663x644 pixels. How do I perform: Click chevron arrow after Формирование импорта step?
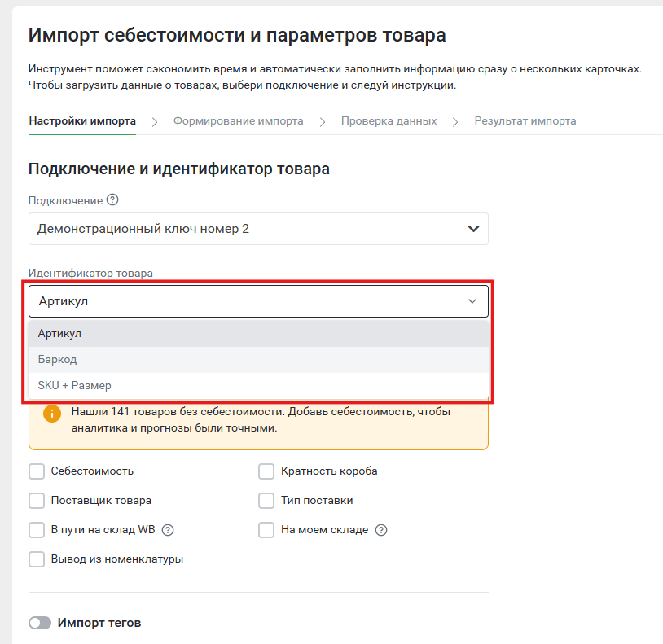[x=323, y=122]
